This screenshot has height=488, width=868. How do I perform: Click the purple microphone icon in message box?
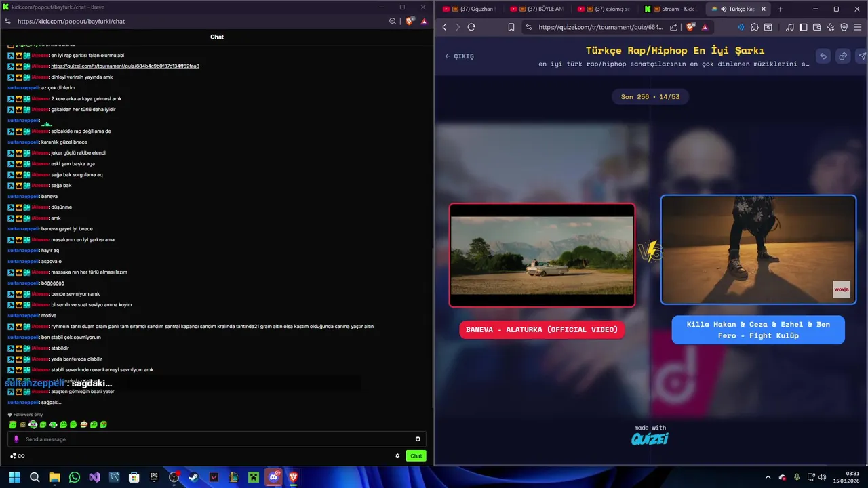(x=16, y=439)
